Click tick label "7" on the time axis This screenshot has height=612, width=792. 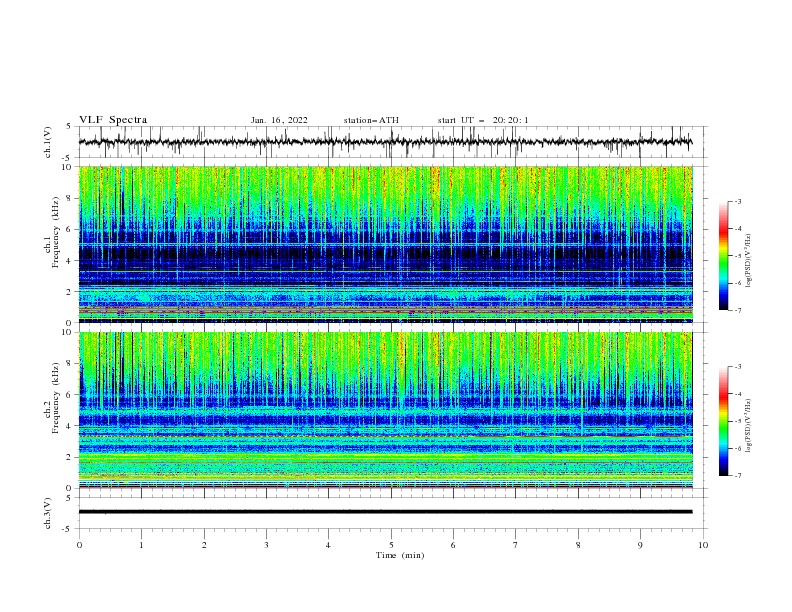(515, 545)
